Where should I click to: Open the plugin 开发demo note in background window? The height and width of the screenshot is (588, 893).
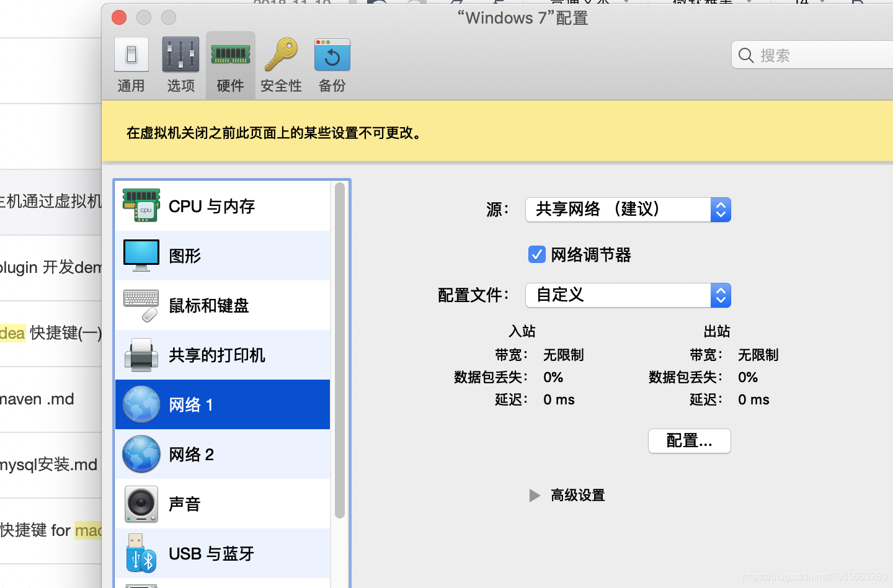[x=51, y=267]
